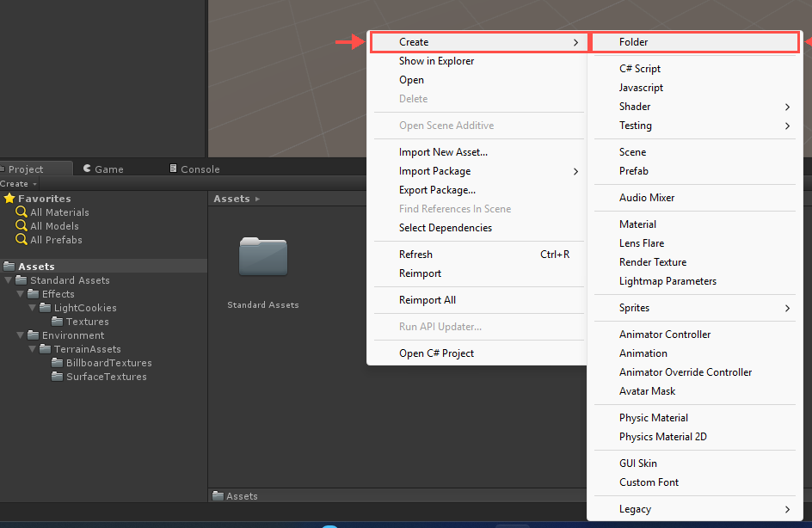Expand the Testing submenu
Viewport: 812px width, 528px height.
(787, 126)
